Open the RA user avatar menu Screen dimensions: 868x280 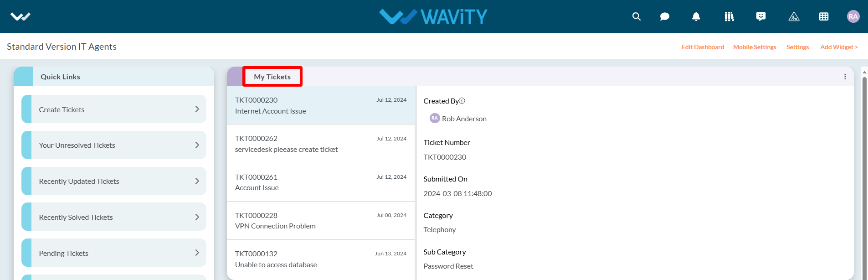pos(853,16)
